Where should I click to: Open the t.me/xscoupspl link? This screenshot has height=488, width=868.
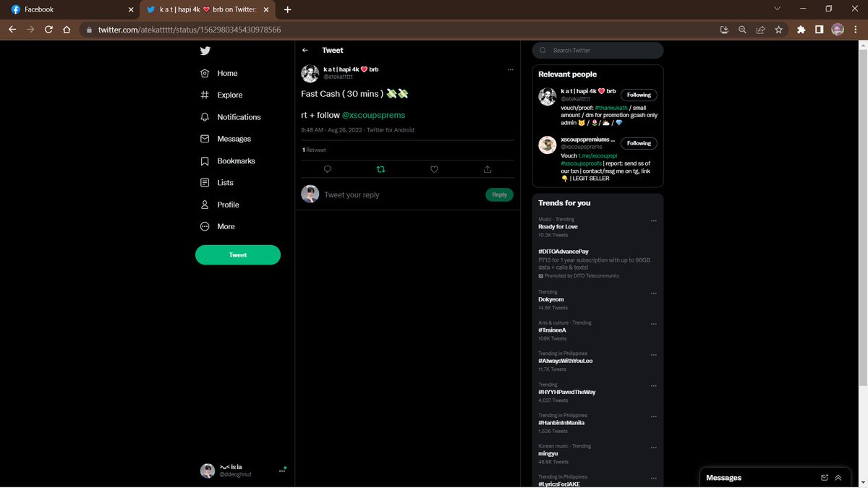597,155
